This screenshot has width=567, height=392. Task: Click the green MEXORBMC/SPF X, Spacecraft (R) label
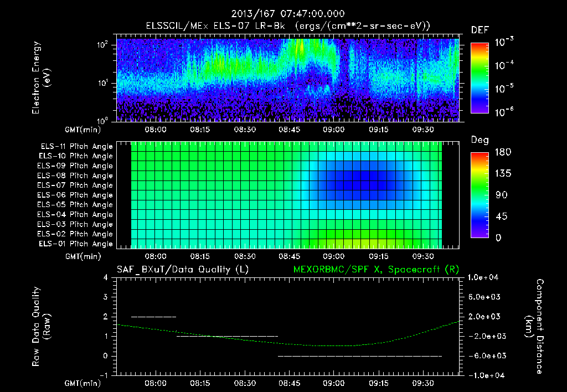click(x=377, y=270)
